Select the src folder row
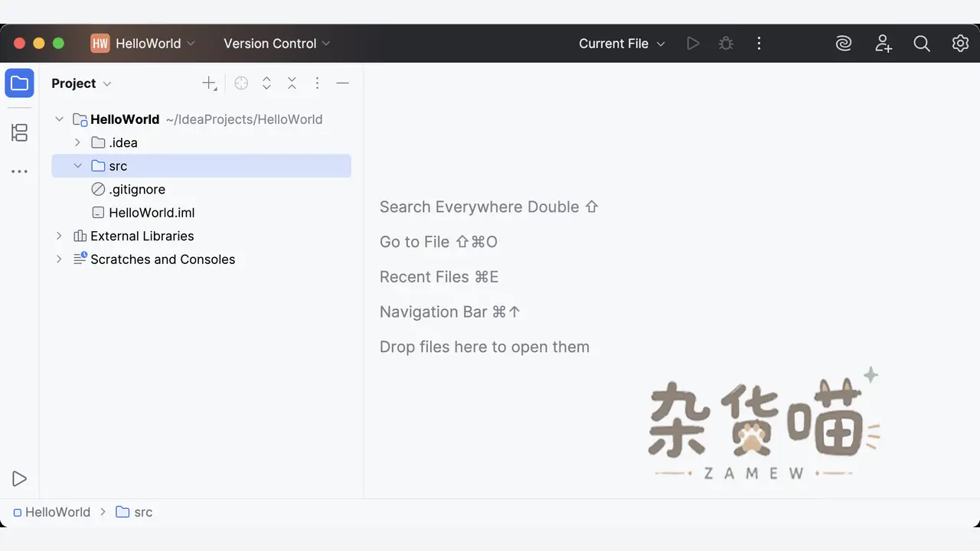 click(201, 166)
